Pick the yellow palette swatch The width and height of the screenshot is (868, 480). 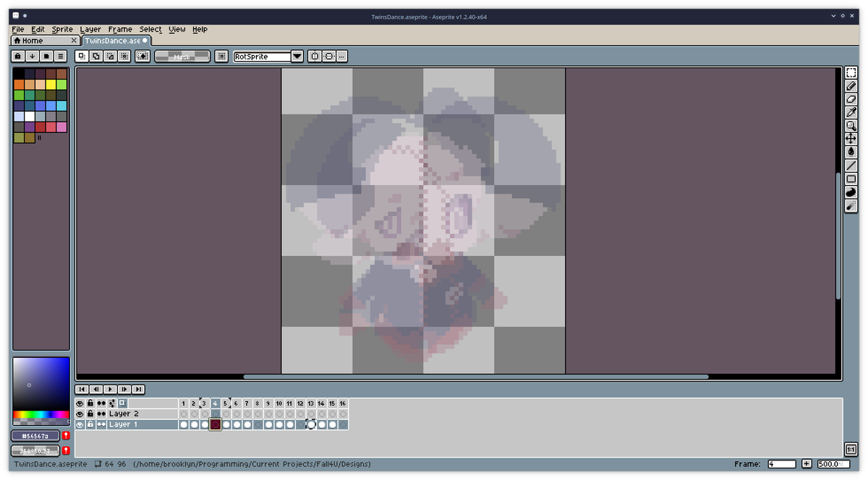pyautogui.click(x=51, y=85)
